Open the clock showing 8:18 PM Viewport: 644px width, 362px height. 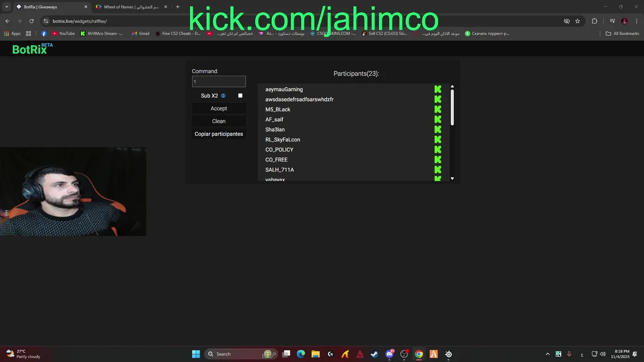pyautogui.click(x=620, y=354)
